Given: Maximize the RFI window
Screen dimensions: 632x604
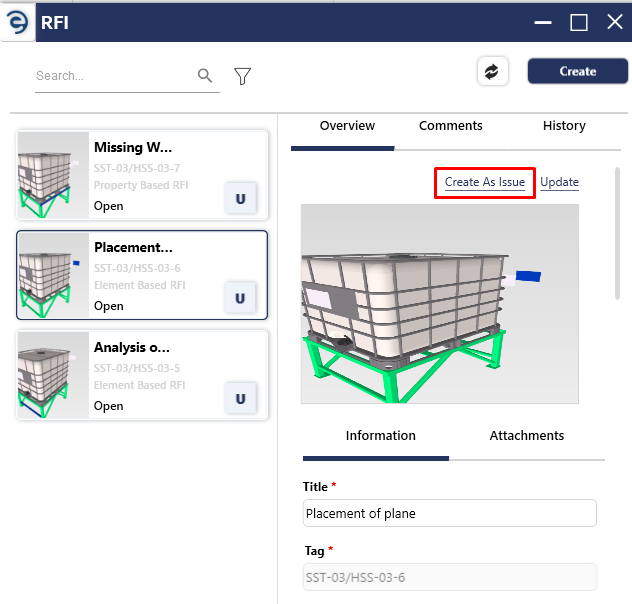Looking at the screenshot, I should pos(578,23).
